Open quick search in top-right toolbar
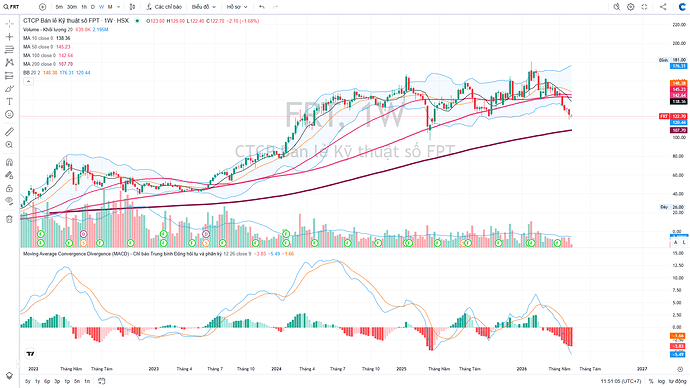Screen dimensions: 690x388 click(617, 7)
